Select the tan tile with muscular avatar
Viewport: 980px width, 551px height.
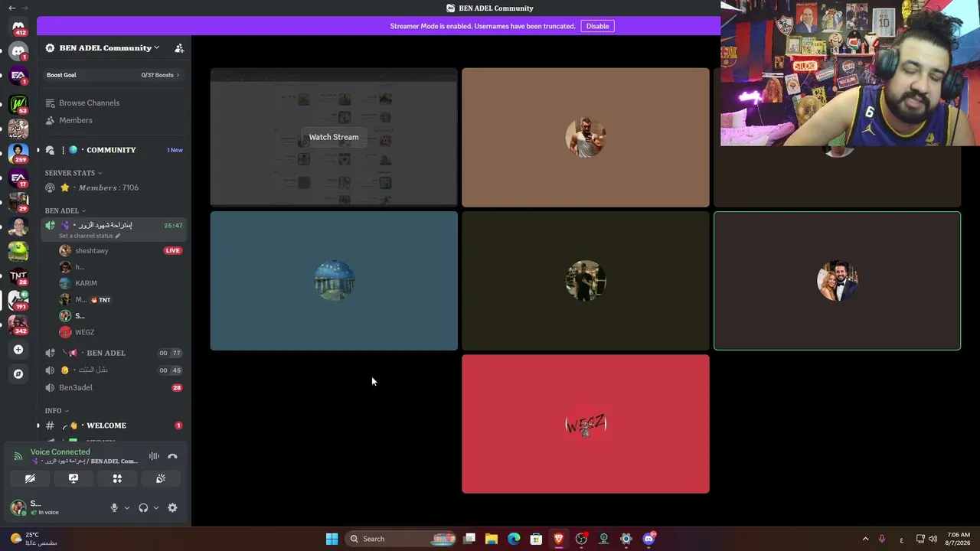coord(586,138)
